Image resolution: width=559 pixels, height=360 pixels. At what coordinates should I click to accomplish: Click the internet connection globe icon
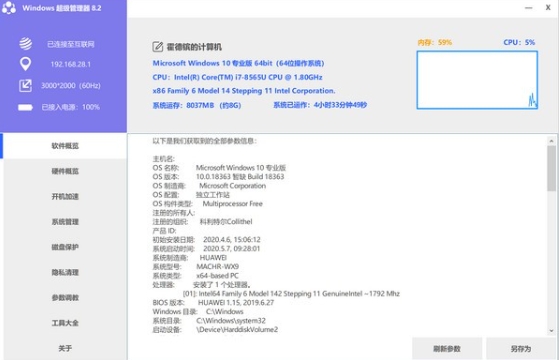tap(25, 43)
